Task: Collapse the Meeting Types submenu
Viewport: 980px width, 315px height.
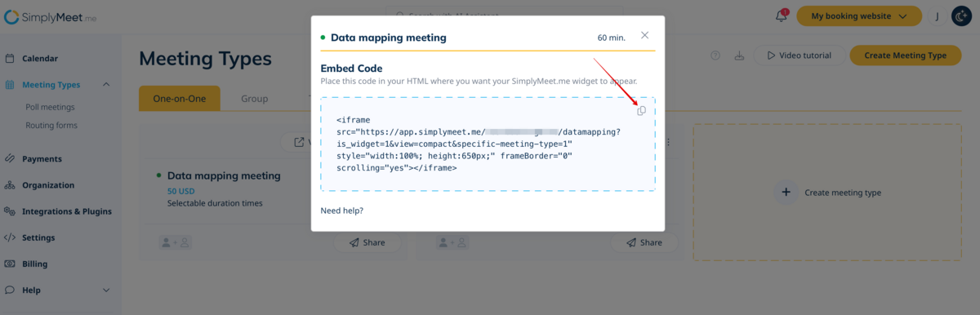Action: coord(107,85)
